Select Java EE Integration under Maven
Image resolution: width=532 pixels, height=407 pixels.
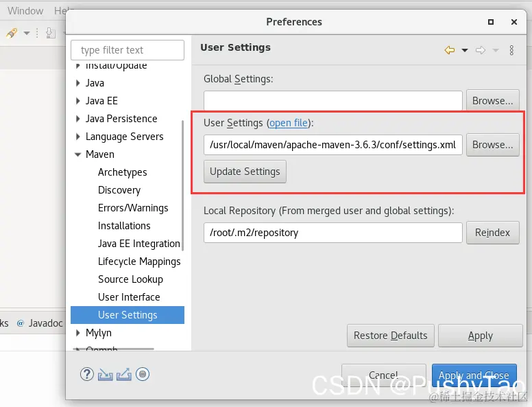[138, 244]
